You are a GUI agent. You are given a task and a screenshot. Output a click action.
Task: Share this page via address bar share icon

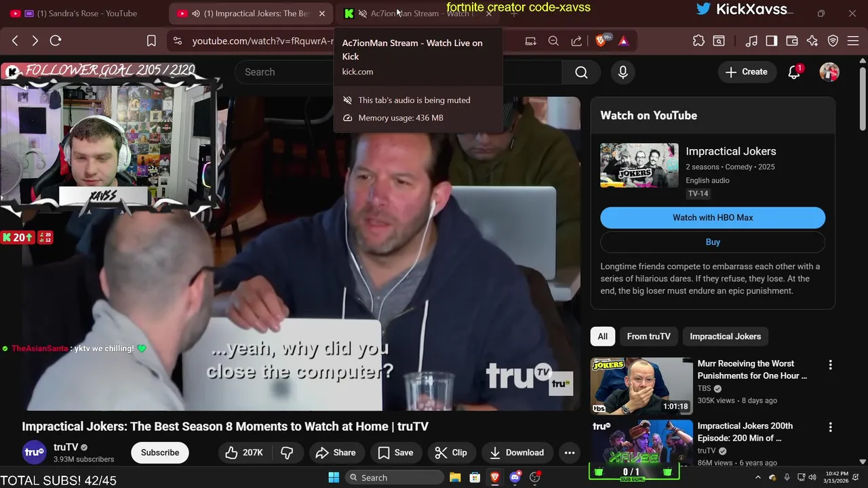tap(576, 41)
